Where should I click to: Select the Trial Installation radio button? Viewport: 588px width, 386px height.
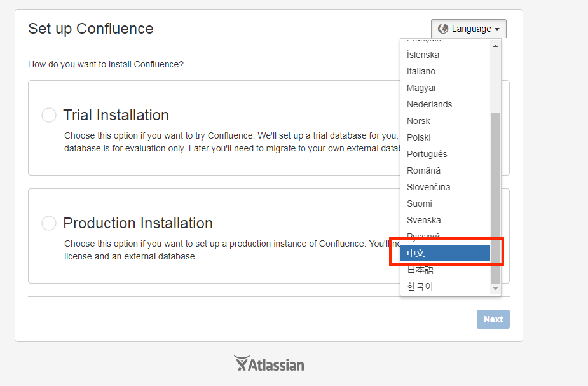49,115
